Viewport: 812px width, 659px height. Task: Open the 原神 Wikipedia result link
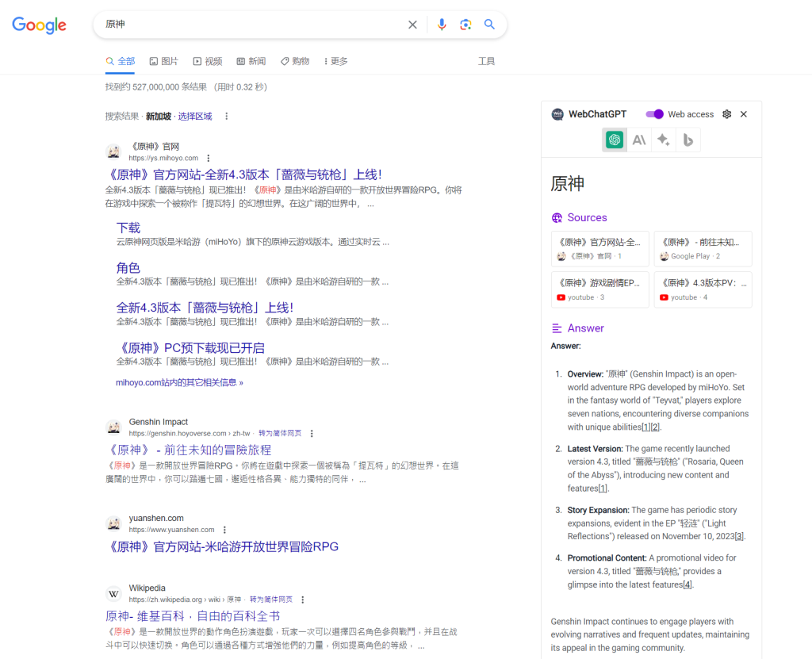(x=193, y=616)
